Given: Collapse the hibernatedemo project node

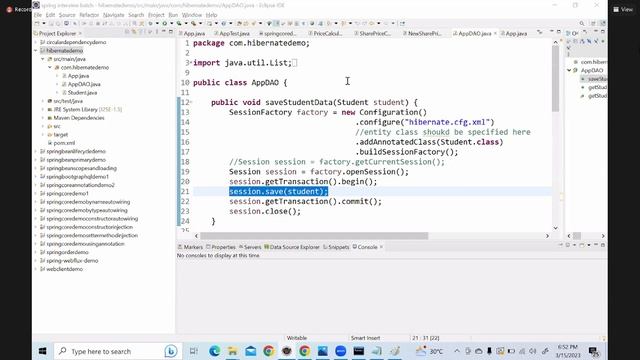Looking at the screenshot, I should pos(36,51).
